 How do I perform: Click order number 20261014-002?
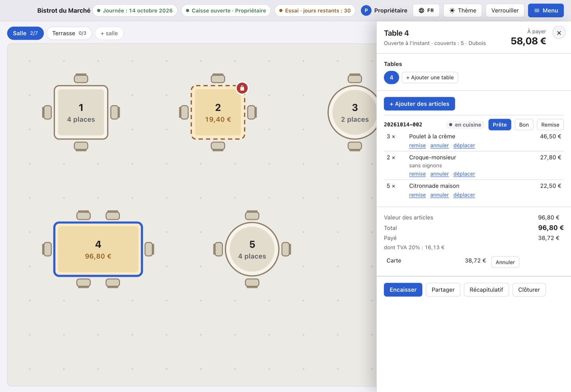403,125
